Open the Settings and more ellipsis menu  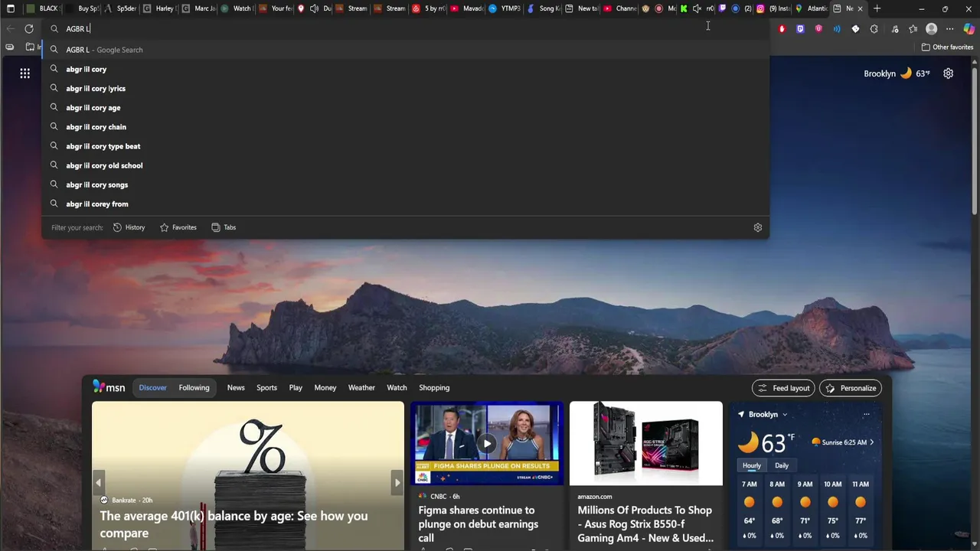pos(950,29)
